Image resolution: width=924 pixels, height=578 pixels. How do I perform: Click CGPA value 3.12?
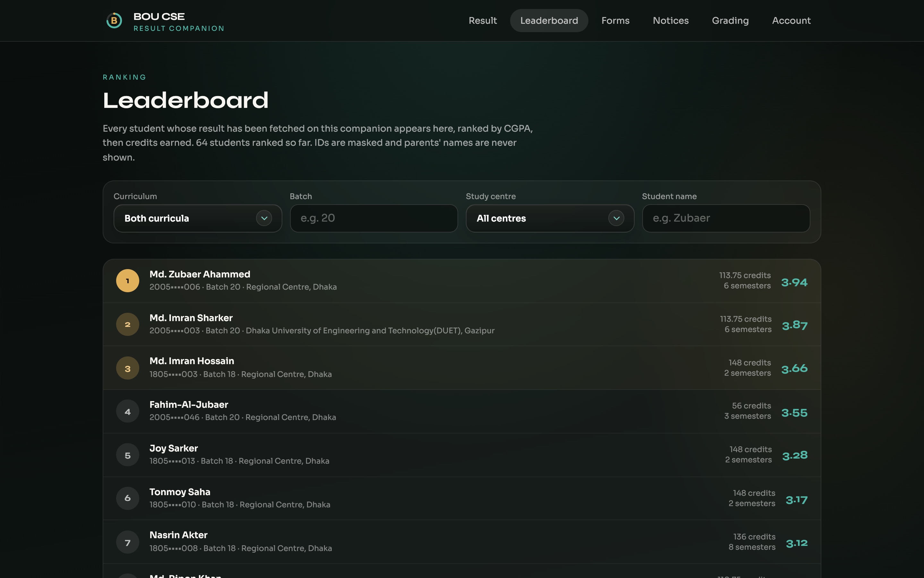797,544
